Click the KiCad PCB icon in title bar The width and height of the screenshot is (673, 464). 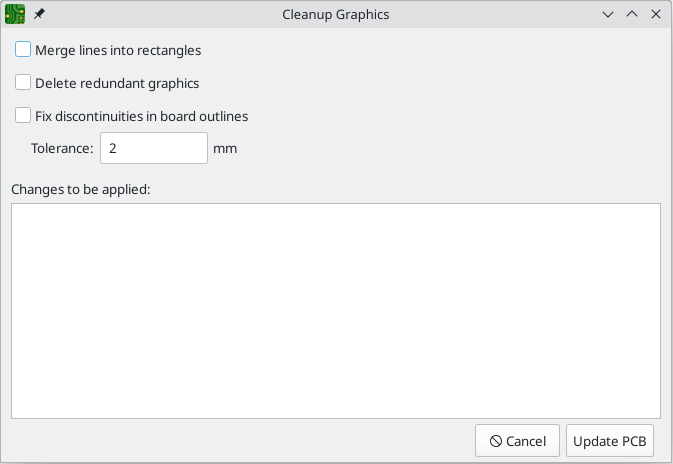[15, 15]
